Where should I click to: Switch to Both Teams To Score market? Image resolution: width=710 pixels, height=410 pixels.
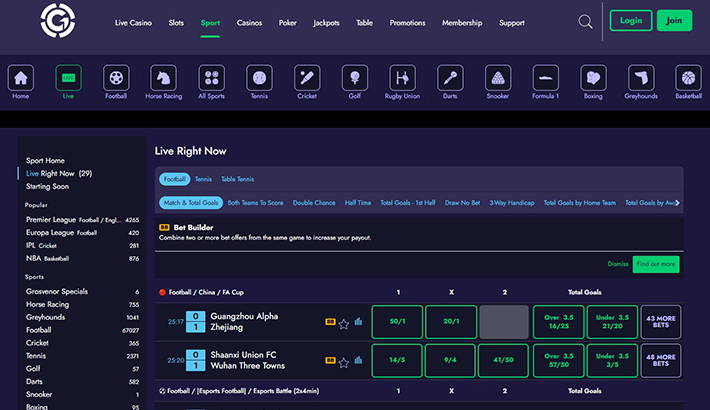[255, 203]
